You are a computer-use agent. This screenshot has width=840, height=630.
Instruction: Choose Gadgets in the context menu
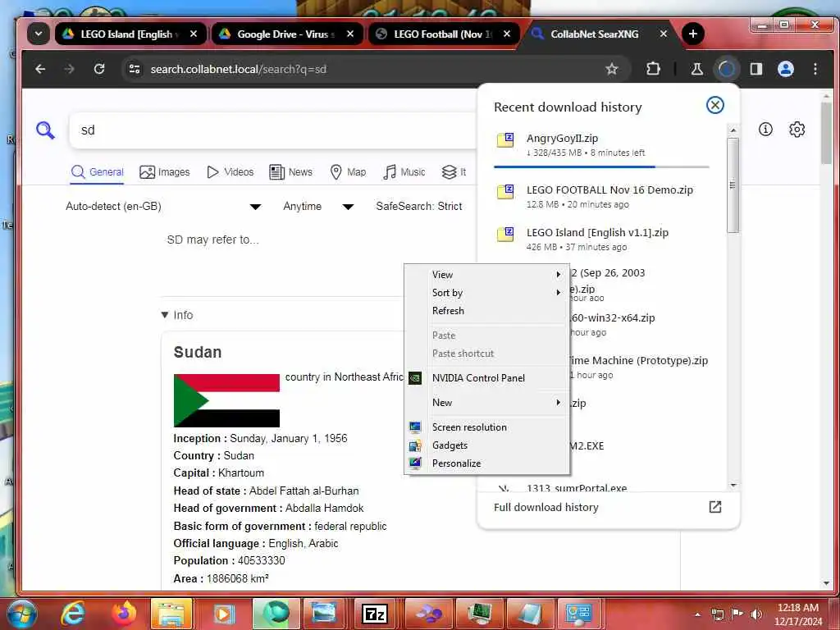coord(487,445)
